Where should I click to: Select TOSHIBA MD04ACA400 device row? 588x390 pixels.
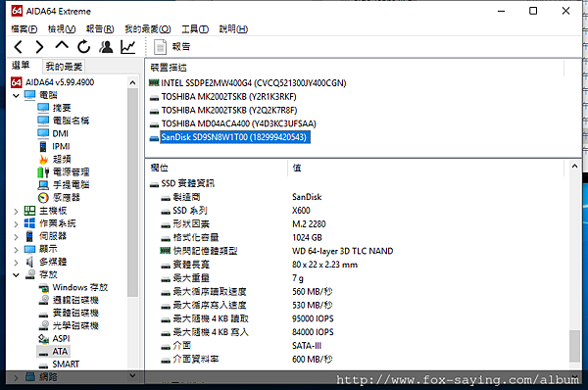click(x=233, y=123)
